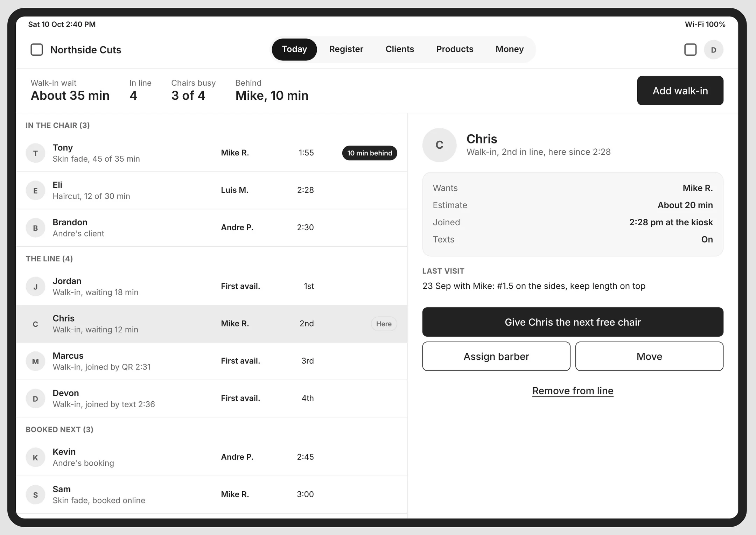Click the Texts On value
The height and width of the screenshot is (535, 756).
pos(707,239)
